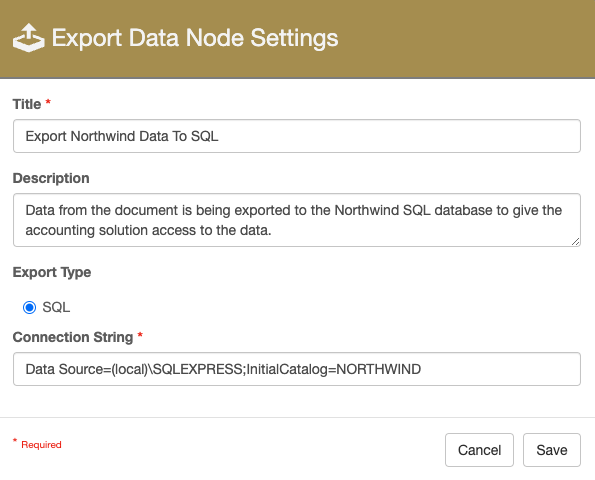Click the SQL option label text
The image size is (595, 480).
56,307
